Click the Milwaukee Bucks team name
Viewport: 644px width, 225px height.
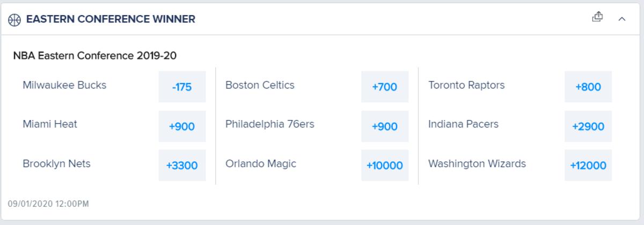64,85
